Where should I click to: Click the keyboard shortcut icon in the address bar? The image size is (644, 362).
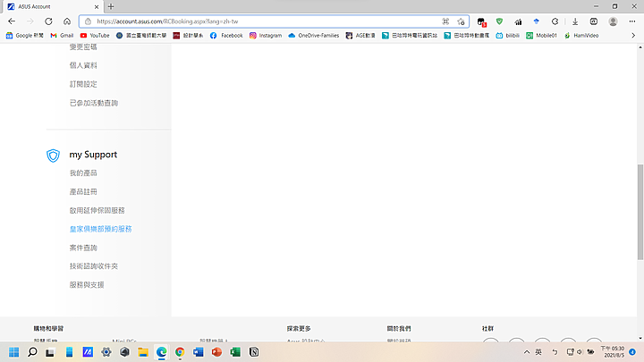(x=445, y=21)
